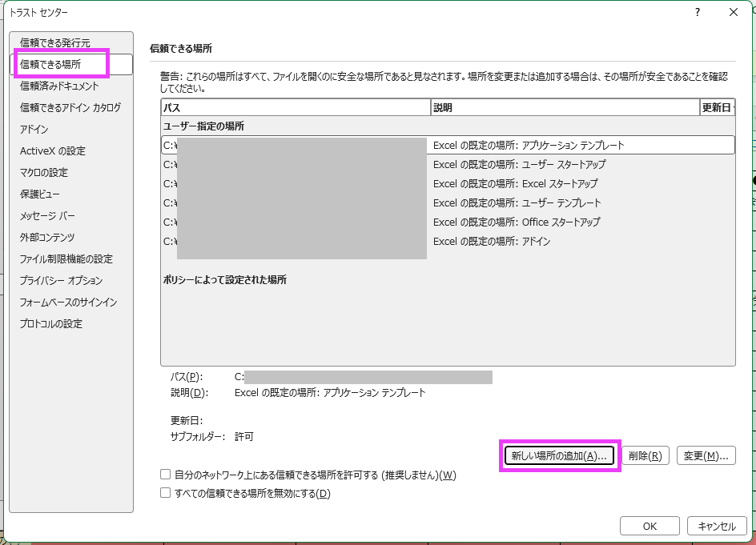
Task: Open メッセージ バー settings
Action: (46, 215)
